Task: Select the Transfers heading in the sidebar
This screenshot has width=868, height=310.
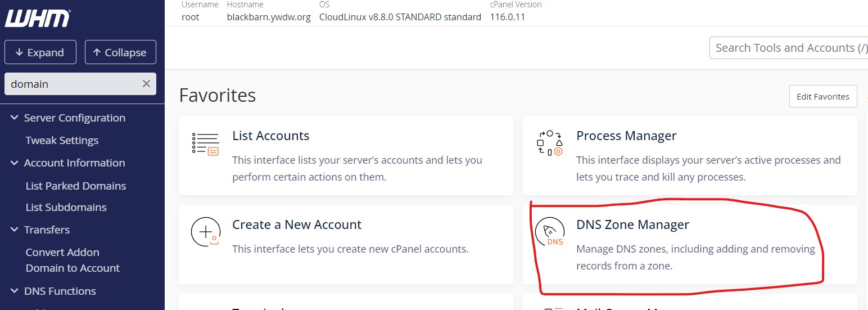Action: 47,230
